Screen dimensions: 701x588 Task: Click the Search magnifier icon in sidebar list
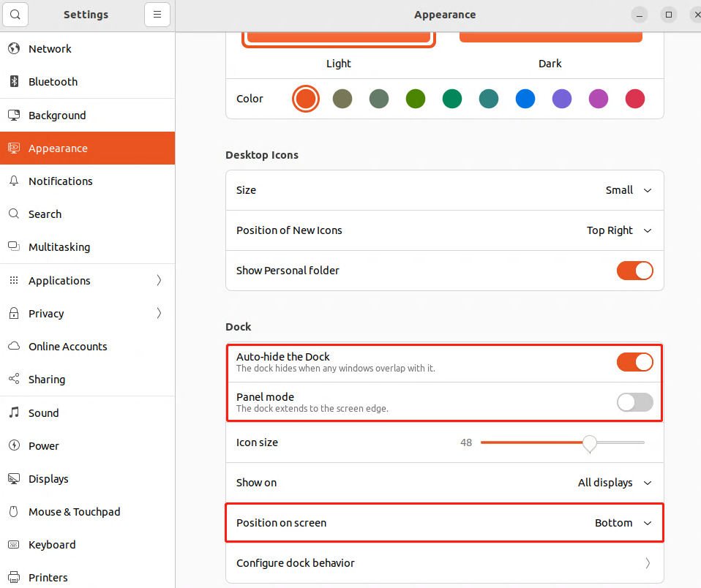pyautogui.click(x=14, y=214)
